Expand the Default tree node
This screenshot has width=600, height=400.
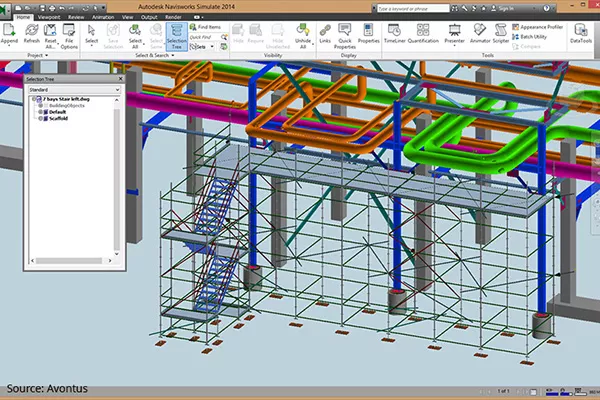pyautogui.click(x=38, y=112)
